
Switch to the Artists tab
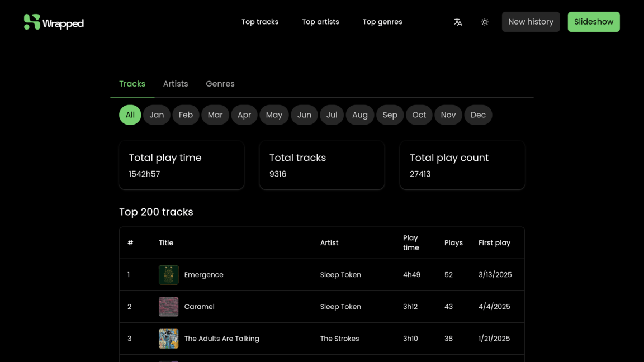[x=176, y=84]
